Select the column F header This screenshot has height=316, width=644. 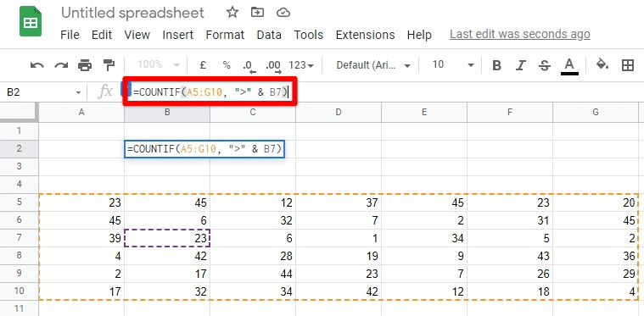(510, 112)
